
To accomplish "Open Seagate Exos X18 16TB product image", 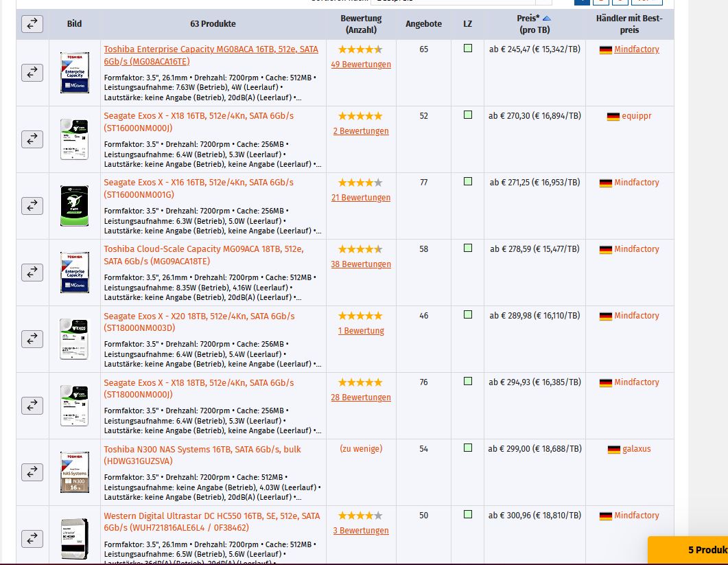I will [74, 139].
